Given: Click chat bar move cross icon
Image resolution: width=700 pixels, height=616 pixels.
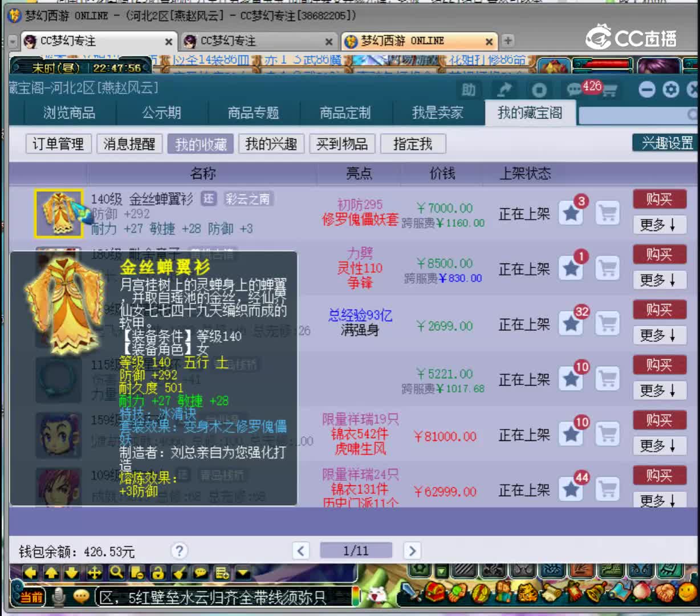Looking at the screenshot, I should point(95,573).
